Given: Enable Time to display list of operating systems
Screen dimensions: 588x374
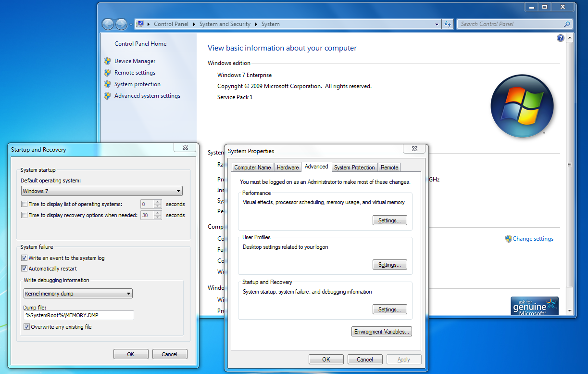Looking at the screenshot, I should (25, 204).
